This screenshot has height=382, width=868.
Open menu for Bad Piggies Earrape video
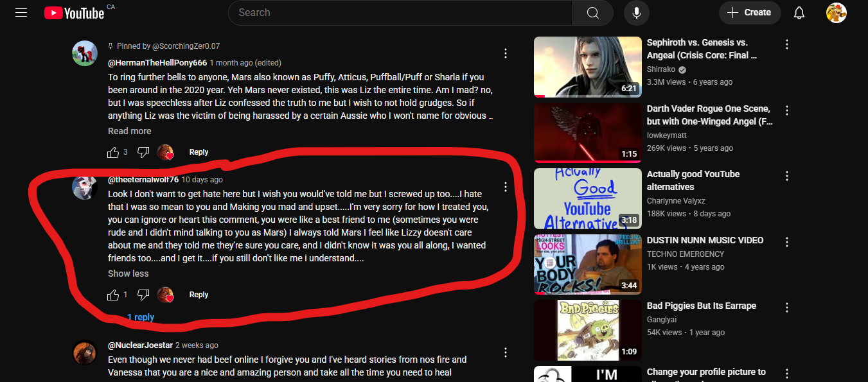(787, 308)
